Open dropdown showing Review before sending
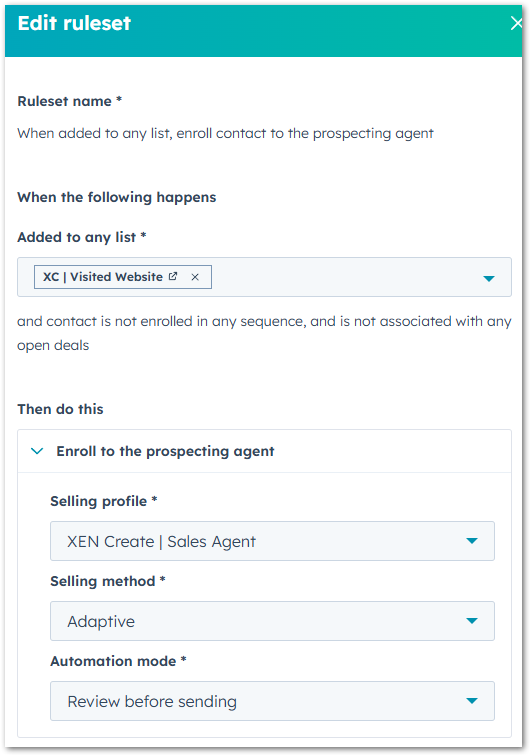 [x=272, y=701]
